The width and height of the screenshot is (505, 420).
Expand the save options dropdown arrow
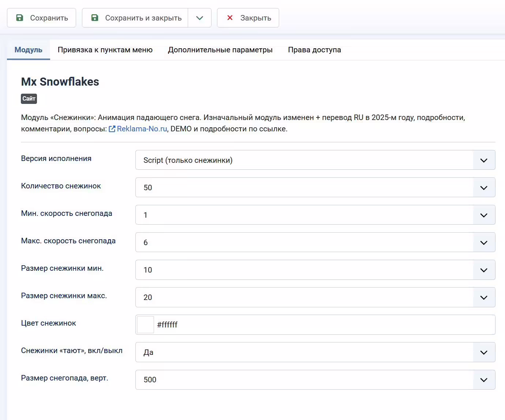[x=200, y=18]
